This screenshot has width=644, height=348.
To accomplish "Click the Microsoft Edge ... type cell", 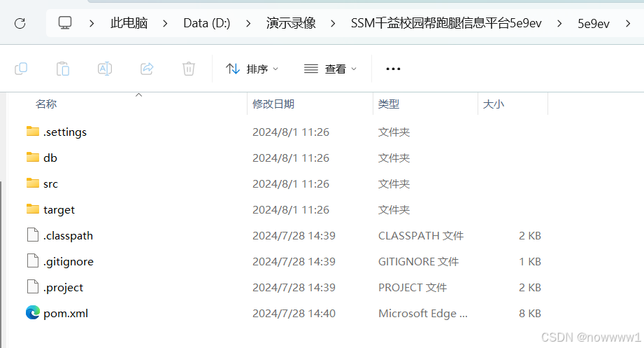I will 423,314.
